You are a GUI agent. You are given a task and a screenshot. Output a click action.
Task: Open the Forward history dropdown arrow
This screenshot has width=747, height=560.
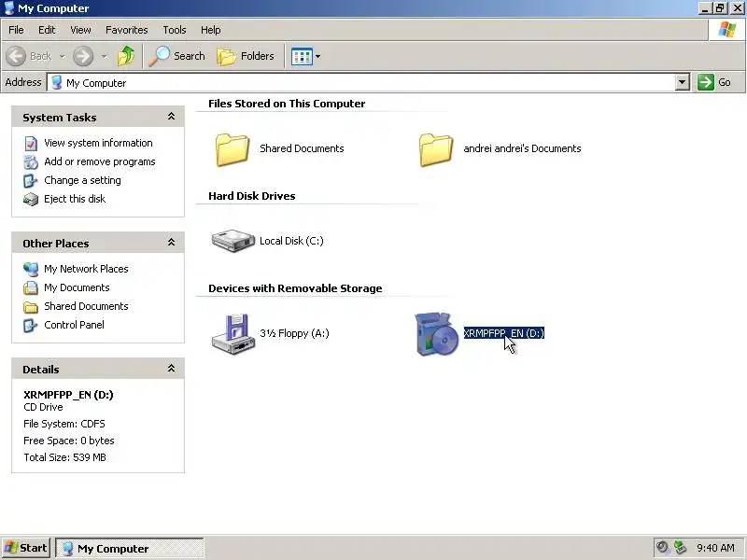[104, 56]
